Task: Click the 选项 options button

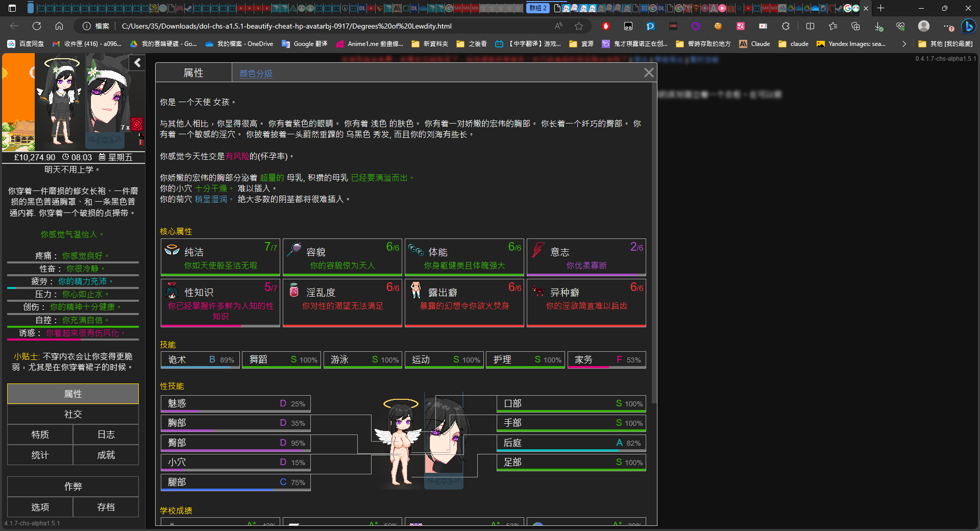Action: (40, 507)
